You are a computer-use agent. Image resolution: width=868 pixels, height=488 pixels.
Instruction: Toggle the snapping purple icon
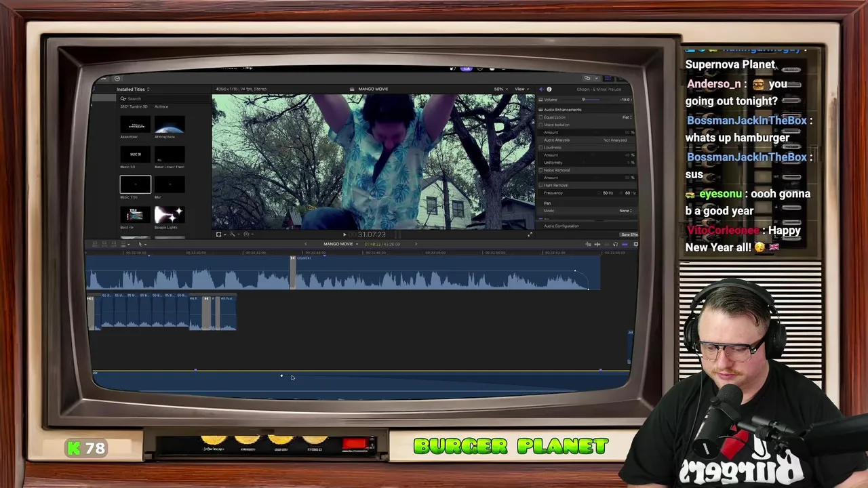click(x=625, y=244)
